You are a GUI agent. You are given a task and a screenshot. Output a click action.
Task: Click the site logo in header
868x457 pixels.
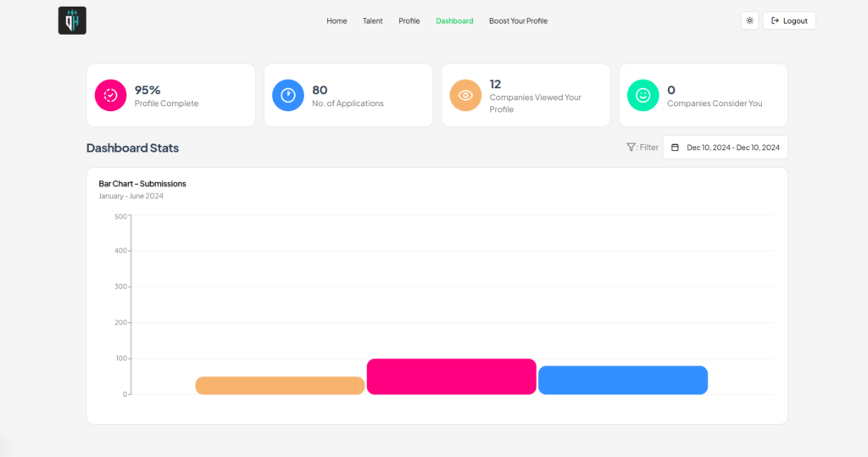click(x=72, y=20)
